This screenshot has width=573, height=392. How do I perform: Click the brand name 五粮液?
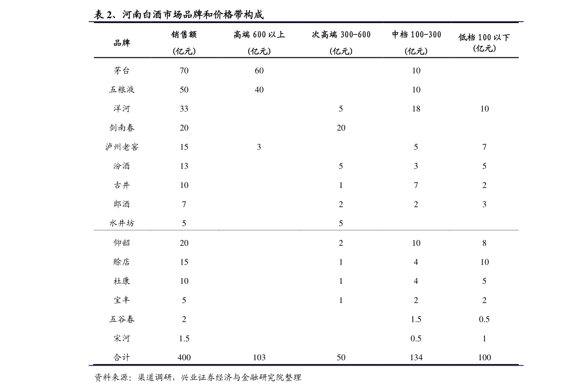pos(122,89)
